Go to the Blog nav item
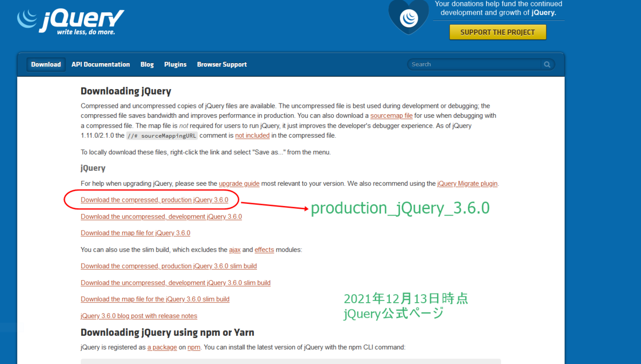This screenshot has height=364, width=641. coord(147,65)
